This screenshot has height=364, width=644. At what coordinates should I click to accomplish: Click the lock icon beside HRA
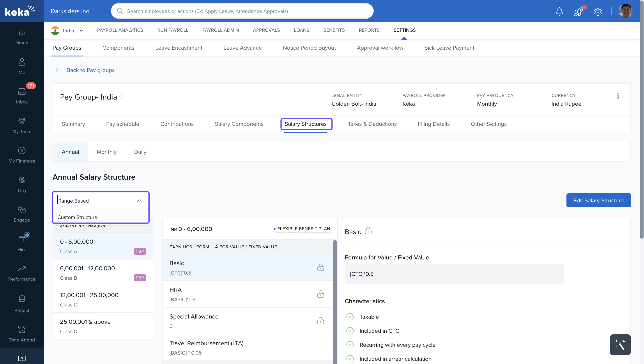click(x=320, y=294)
